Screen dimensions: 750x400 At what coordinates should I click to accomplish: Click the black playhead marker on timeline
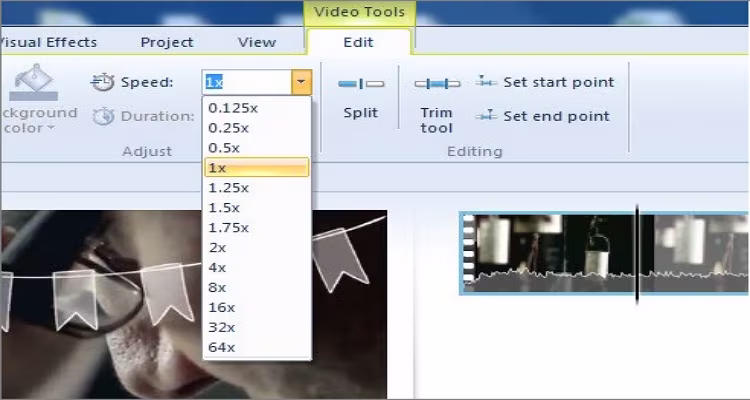tap(637, 254)
